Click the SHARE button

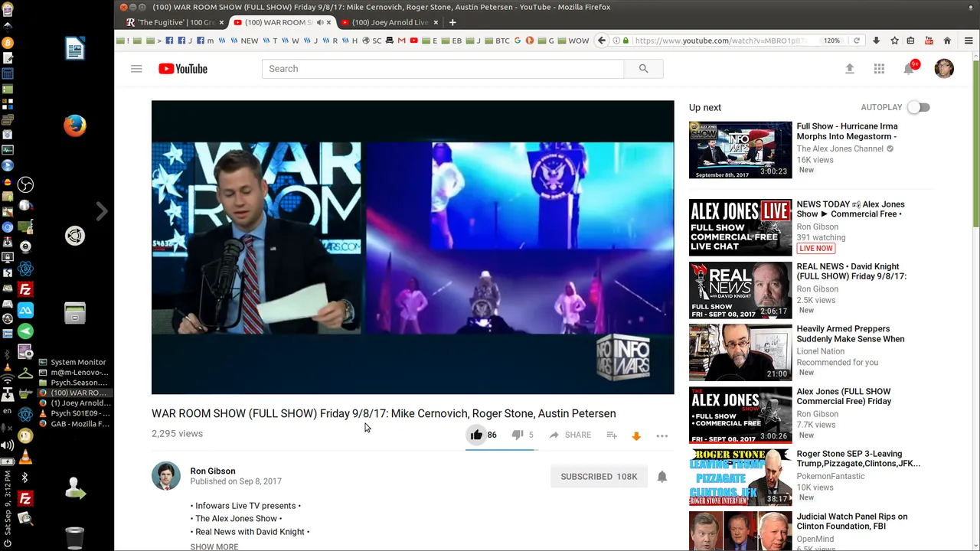tap(570, 435)
